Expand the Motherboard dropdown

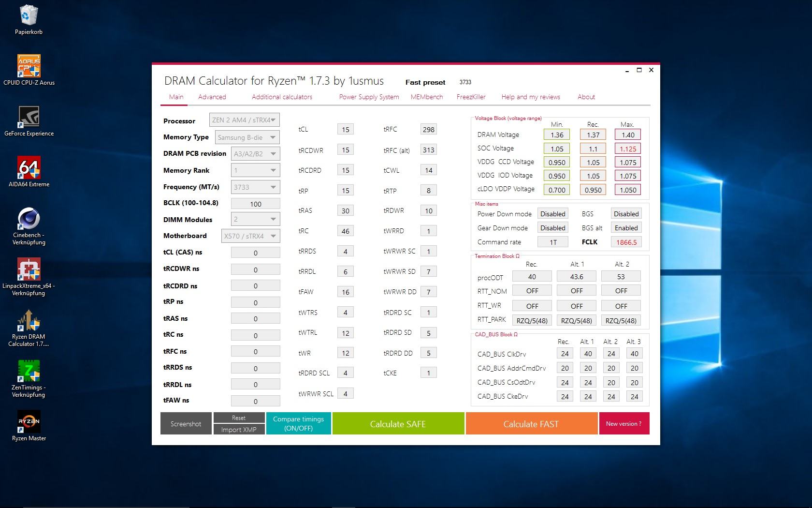(251, 236)
